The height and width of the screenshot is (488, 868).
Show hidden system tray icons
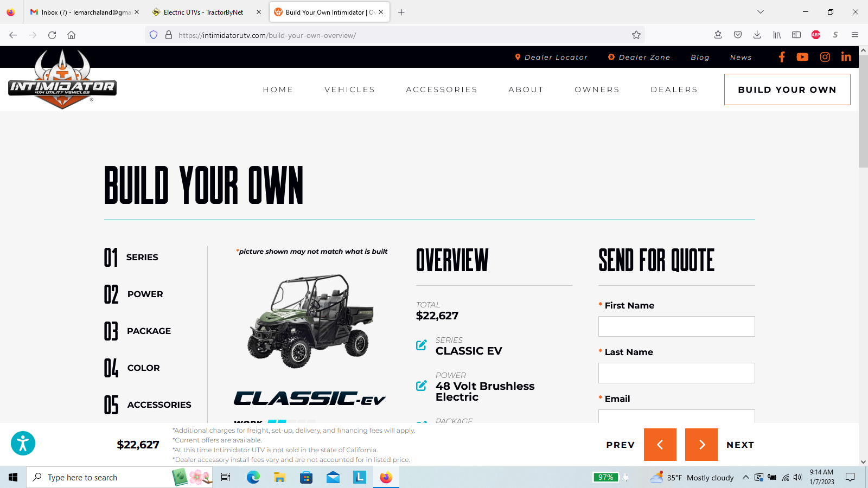tap(745, 477)
